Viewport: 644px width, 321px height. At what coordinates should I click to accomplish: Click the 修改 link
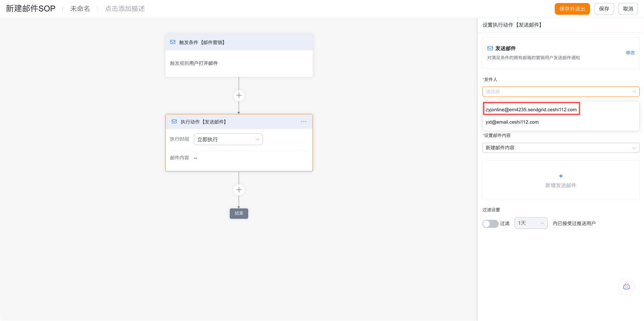[630, 53]
